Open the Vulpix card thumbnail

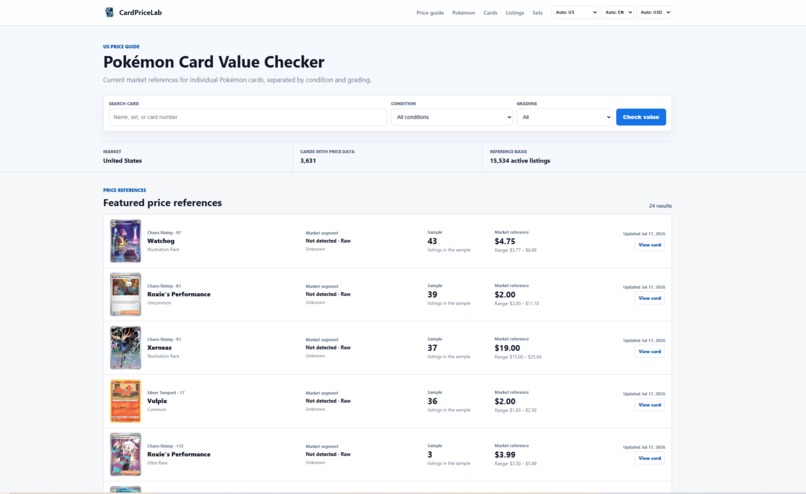pos(125,401)
